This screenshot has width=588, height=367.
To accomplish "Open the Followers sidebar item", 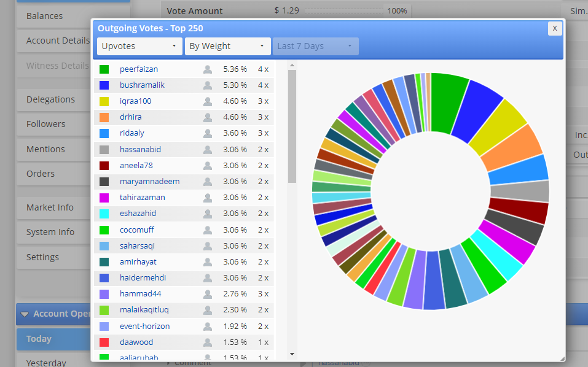I will (x=54, y=124).
